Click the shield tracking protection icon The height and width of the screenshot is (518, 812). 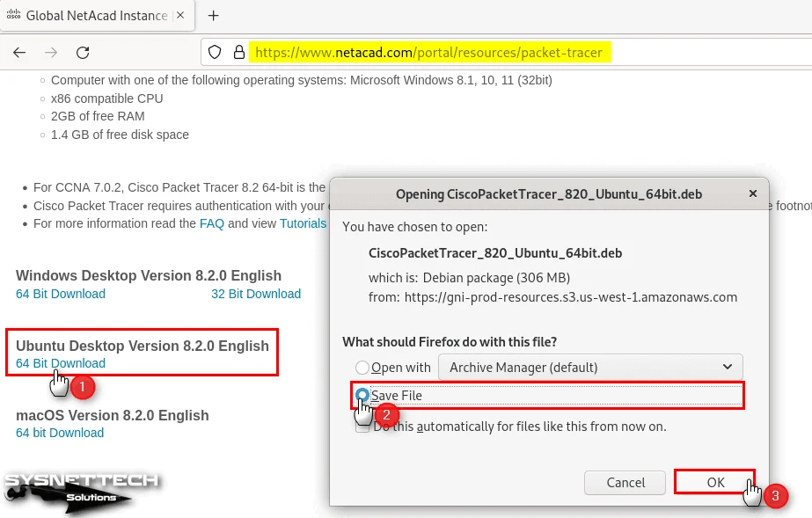coord(215,53)
